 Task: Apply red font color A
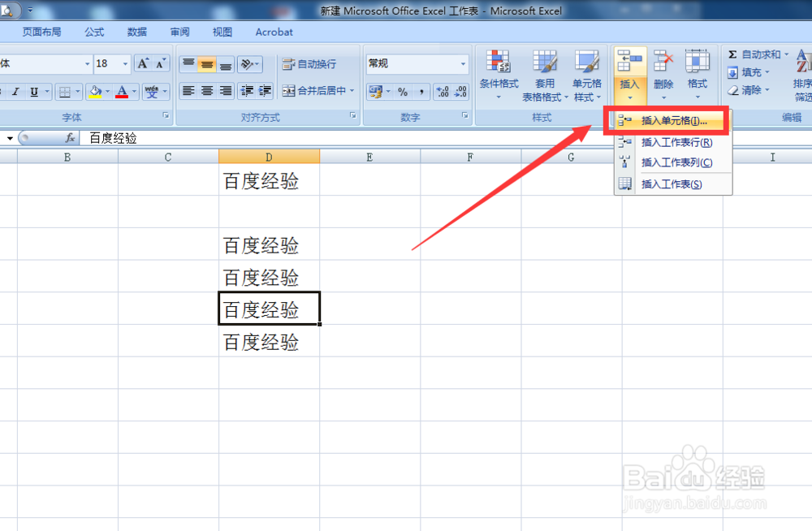click(x=122, y=92)
